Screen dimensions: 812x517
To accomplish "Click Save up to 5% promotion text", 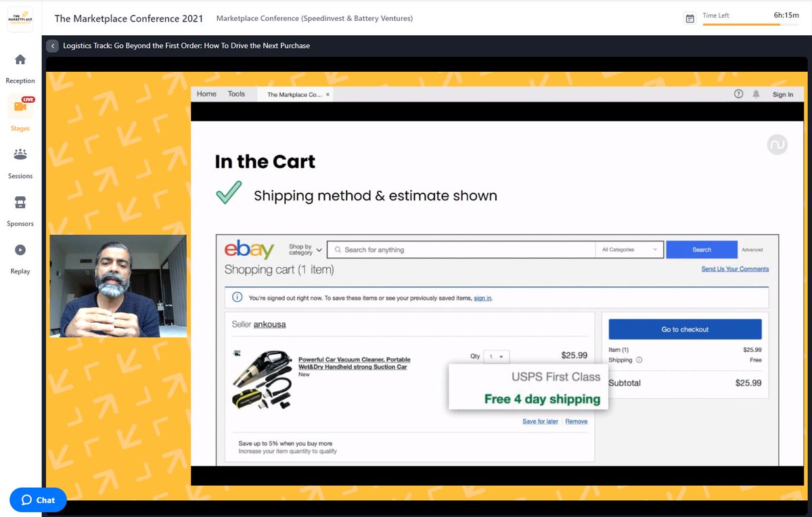I will 286,444.
